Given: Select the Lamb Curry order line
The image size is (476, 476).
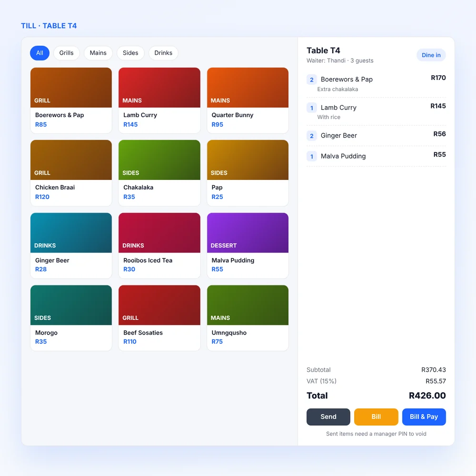Looking at the screenshot, I should [376, 111].
